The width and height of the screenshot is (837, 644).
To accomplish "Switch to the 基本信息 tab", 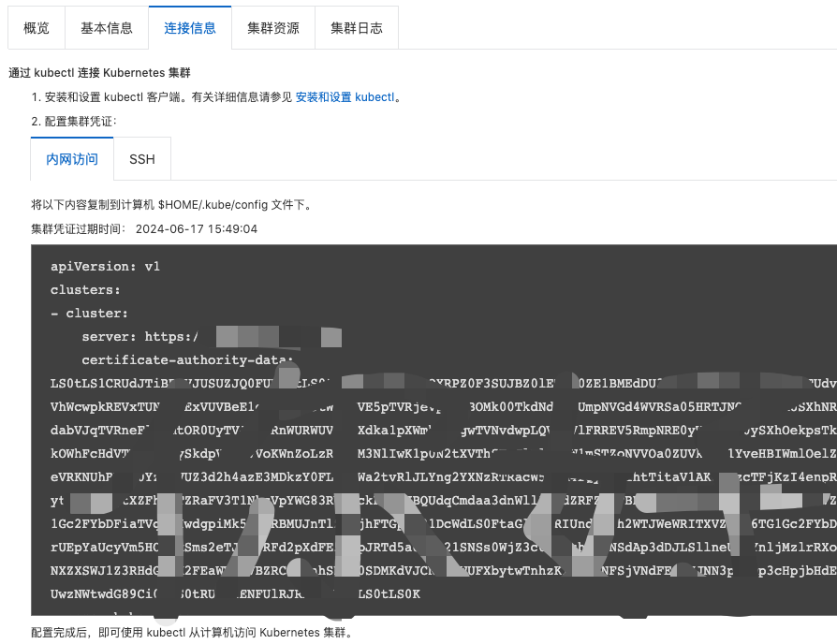I will pyautogui.click(x=107, y=28).
